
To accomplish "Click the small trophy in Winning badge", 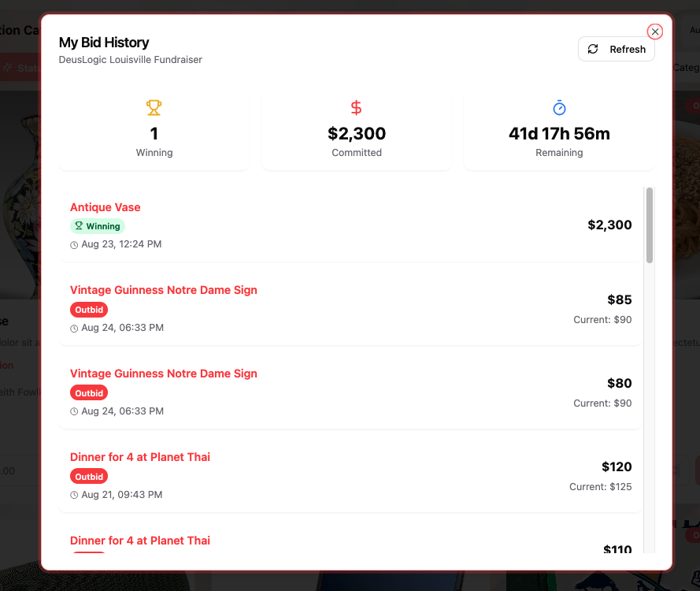I will coord(79,226).
